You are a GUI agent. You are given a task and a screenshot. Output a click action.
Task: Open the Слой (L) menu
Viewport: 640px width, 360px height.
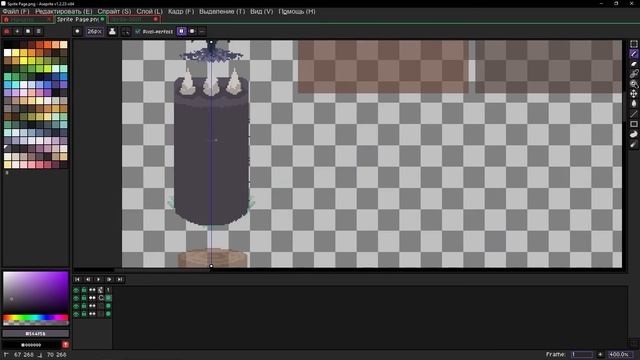149,11
